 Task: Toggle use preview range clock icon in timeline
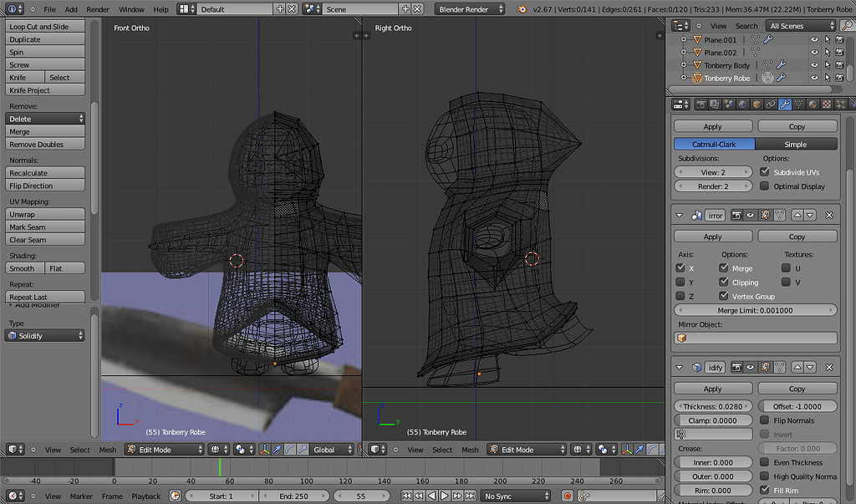175,496
